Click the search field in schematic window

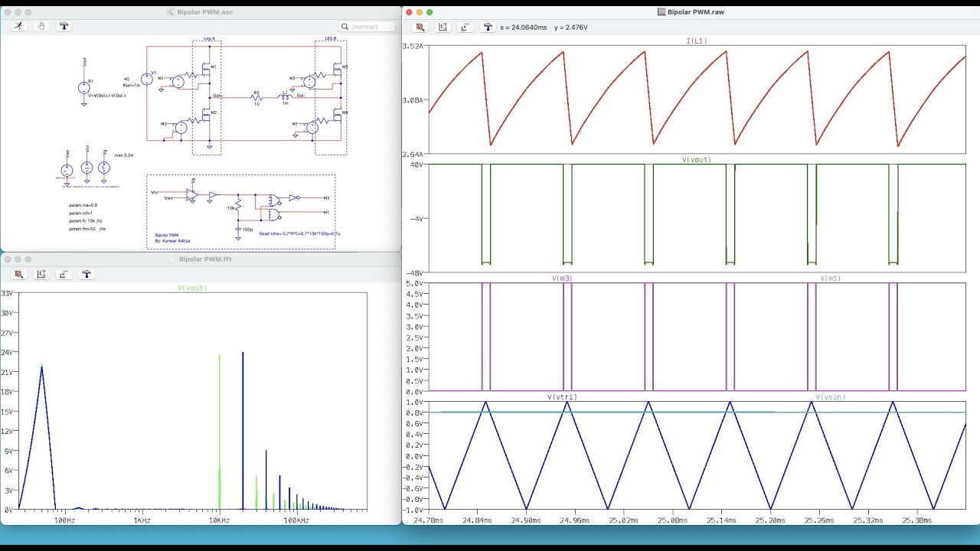[x=367, y=27]
